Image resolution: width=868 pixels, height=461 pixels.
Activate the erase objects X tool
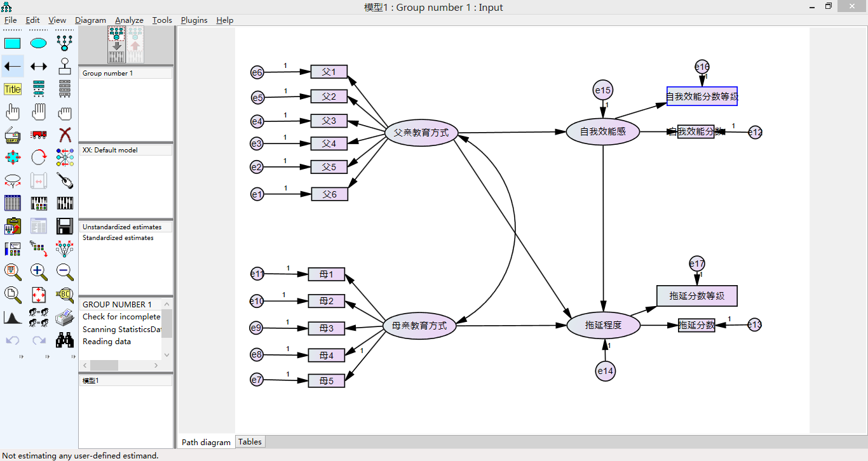coord(65,135)
